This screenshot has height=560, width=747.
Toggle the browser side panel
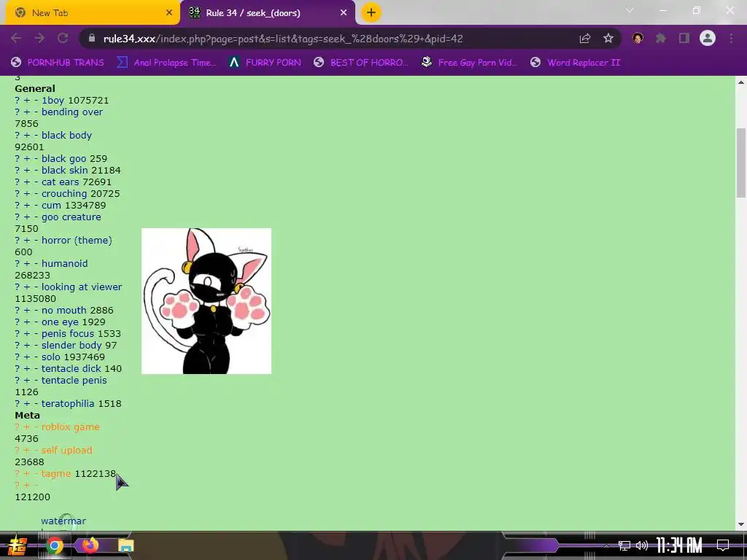(x=684, y=38)
